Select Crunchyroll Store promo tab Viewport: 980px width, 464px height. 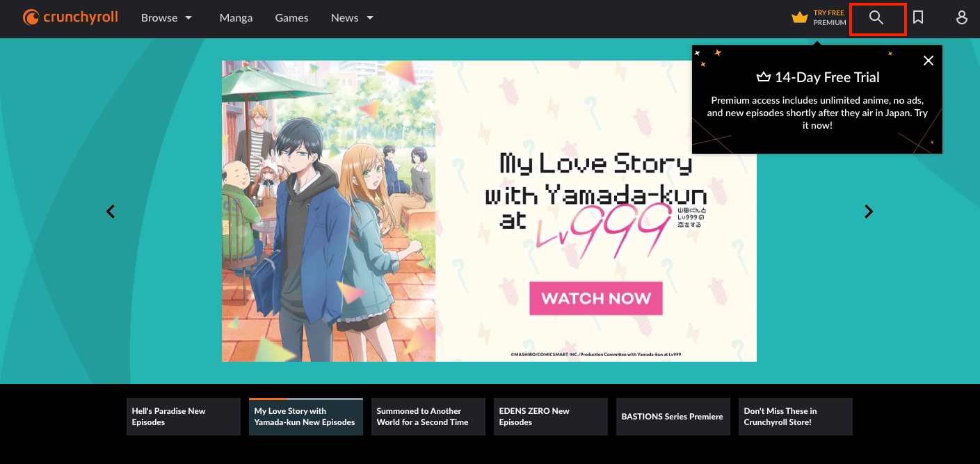pos(796,417)
